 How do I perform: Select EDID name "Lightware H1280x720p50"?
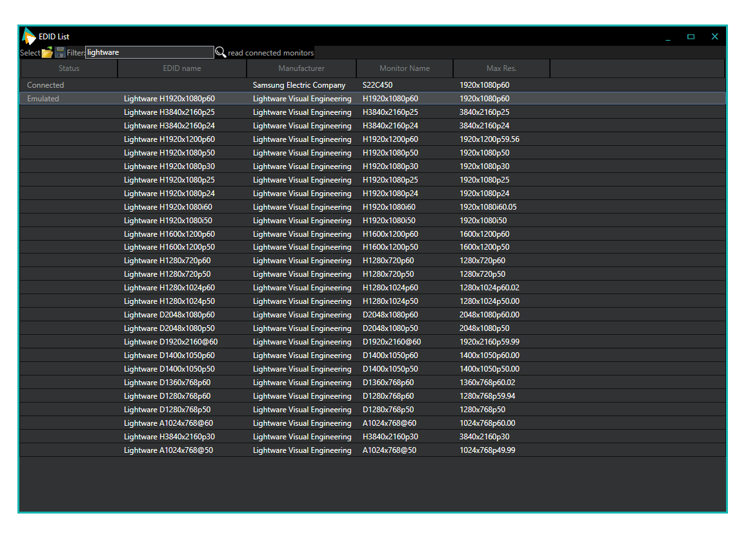pyautogui.click(x=167, y=274)
